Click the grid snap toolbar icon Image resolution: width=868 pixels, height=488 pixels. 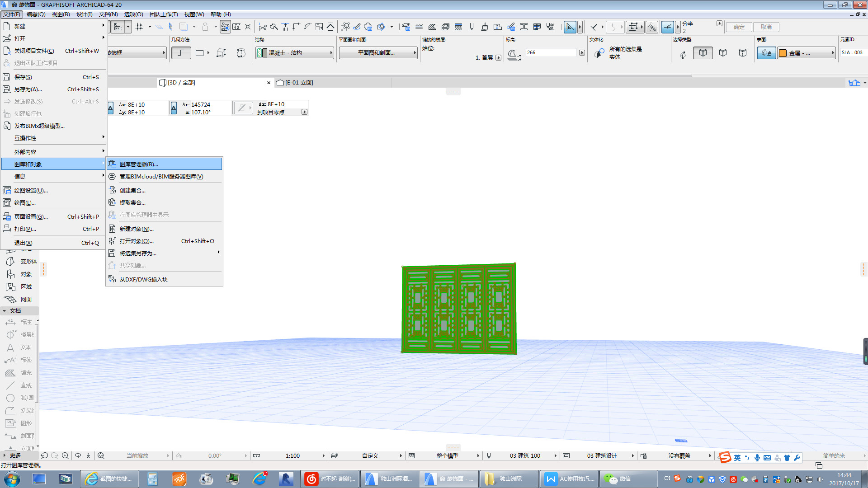[x=139, y=27]
